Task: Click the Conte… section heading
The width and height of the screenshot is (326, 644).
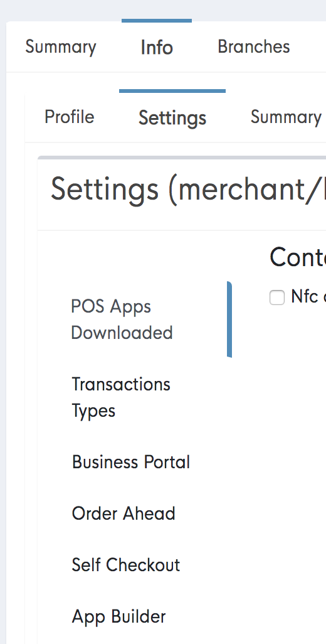Action: pos(298,257)
